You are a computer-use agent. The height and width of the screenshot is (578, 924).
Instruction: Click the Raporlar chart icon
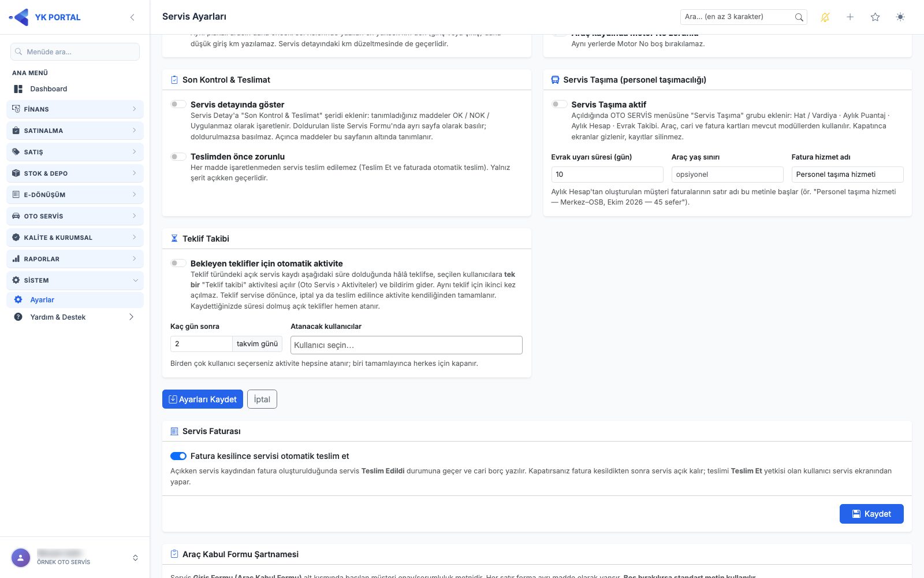click(x=16, y=259)
